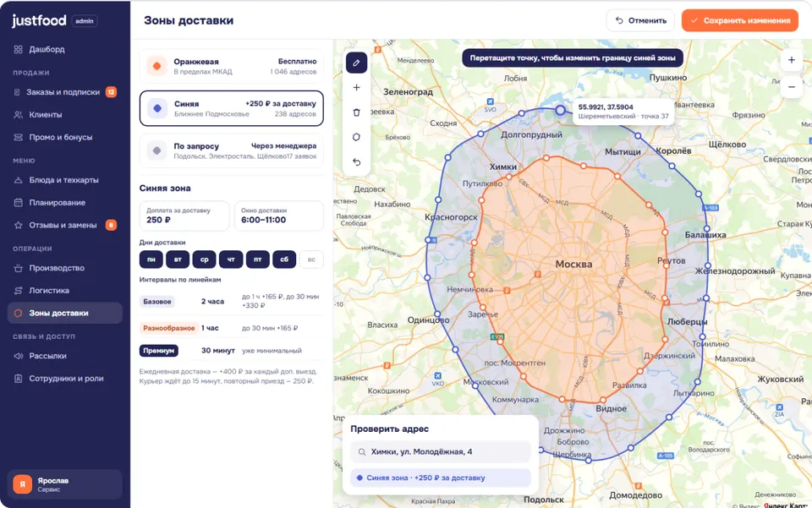Click the highlighted blue zone point 37
The width and height of the screenshot is (812, 508).
click(560, 110)
